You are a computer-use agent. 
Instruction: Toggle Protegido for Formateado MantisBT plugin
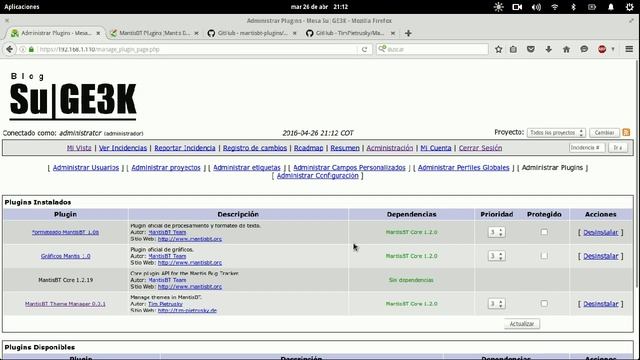[x=544, y=232]
